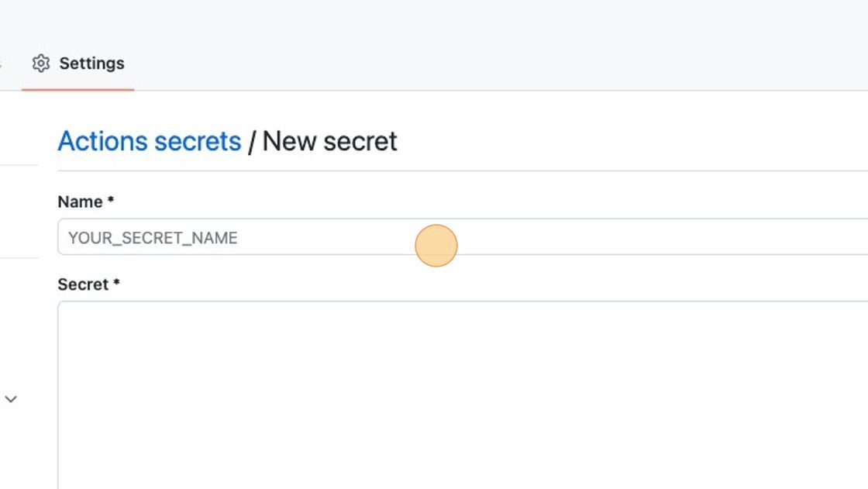Click the lower area of Secret box
This screenshot has height=489, width=868.
(463, 454)
